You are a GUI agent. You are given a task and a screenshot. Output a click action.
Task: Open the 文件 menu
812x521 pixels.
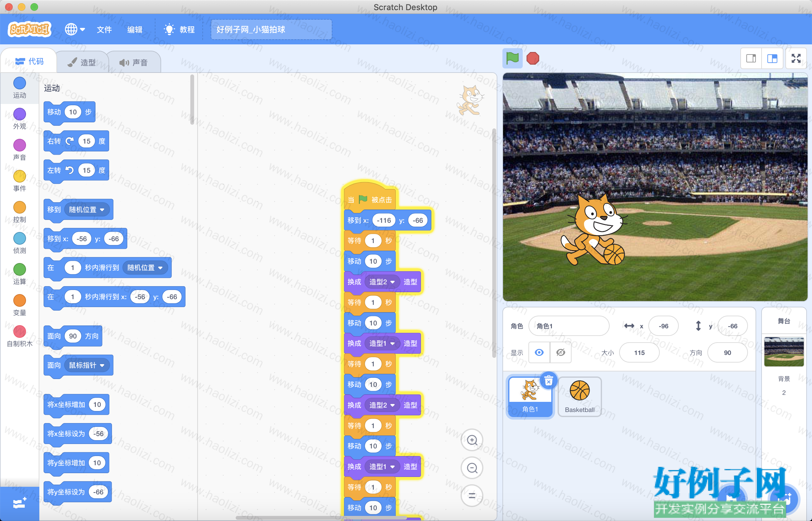point(104,29)
